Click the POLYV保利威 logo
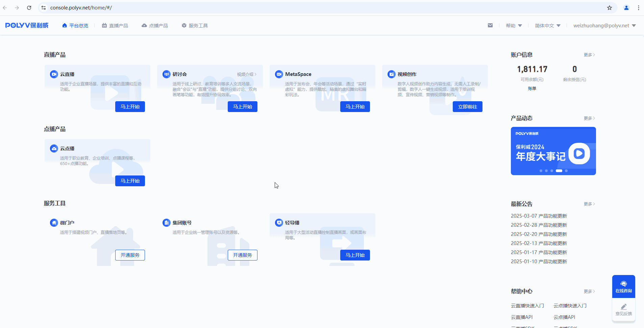 27,26
